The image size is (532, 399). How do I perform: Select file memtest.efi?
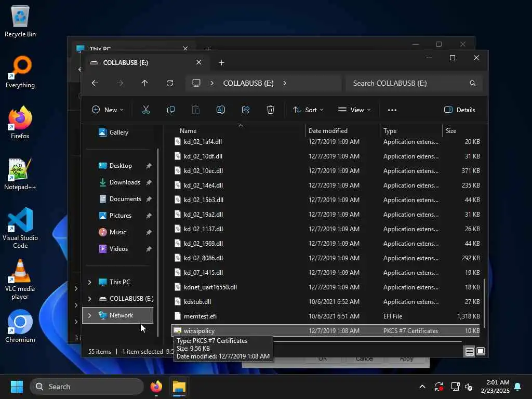326,316
